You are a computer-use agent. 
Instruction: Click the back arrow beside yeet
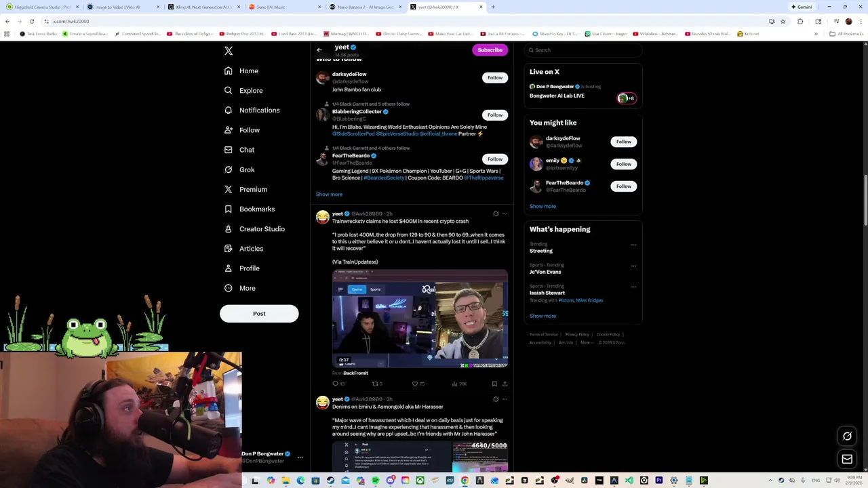point(319,49)
